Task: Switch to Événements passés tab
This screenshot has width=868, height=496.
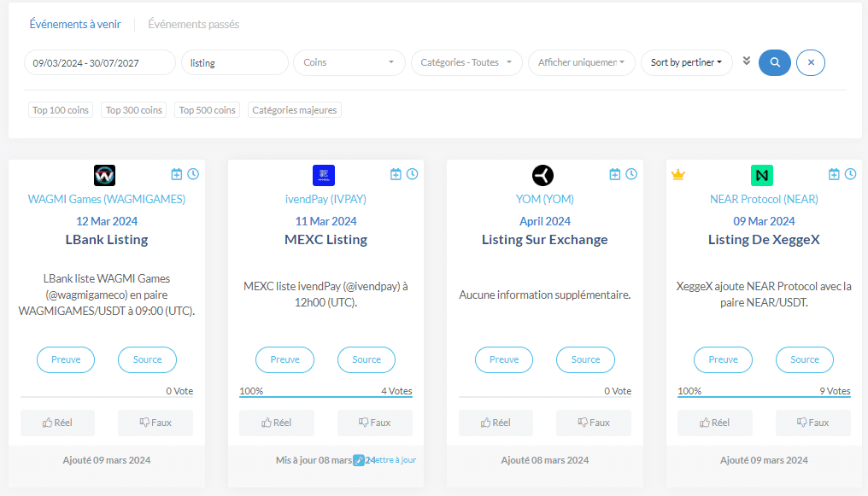Action: (194, 24)
